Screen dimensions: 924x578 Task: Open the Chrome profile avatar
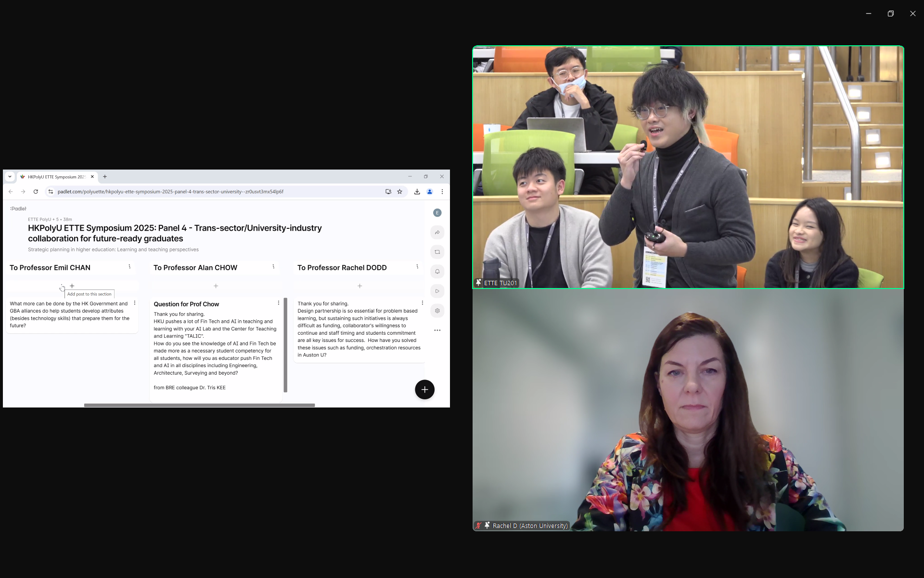click(430, 192)
